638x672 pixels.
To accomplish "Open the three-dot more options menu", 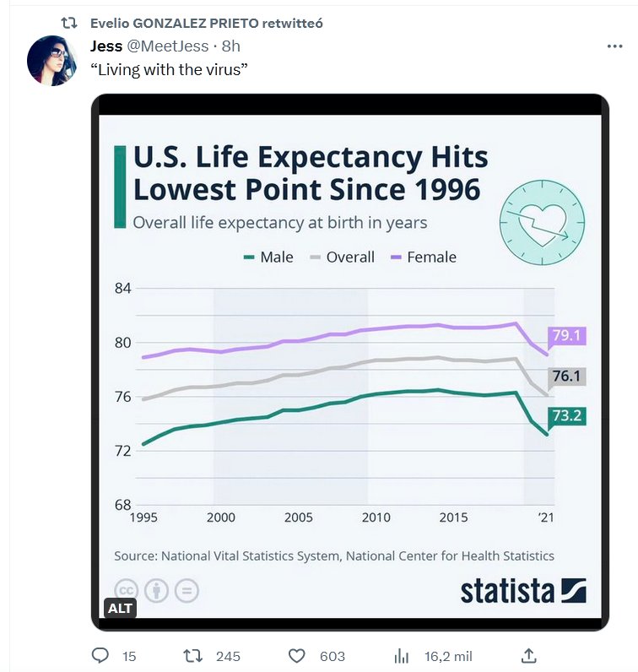I will [614, 46].
